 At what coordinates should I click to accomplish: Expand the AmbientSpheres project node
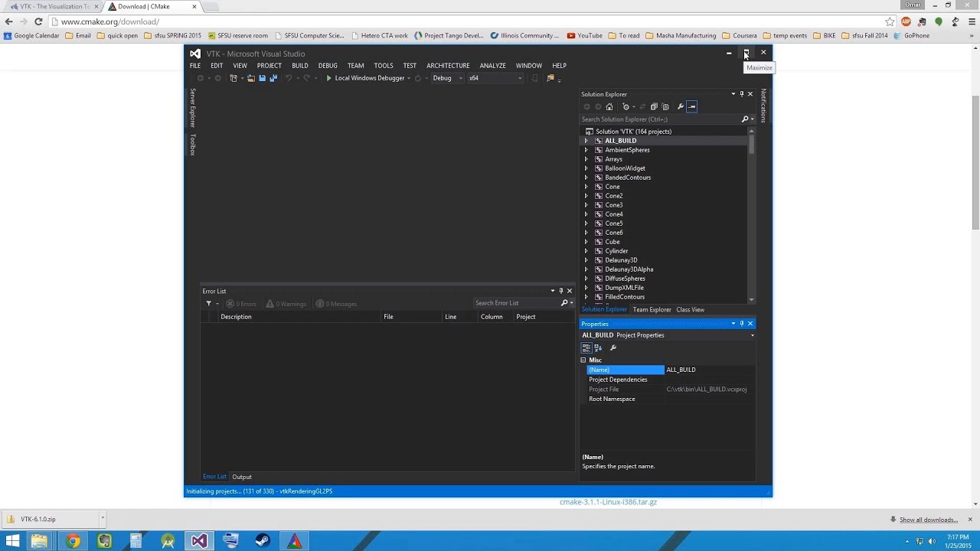click(x=586, y=150)
